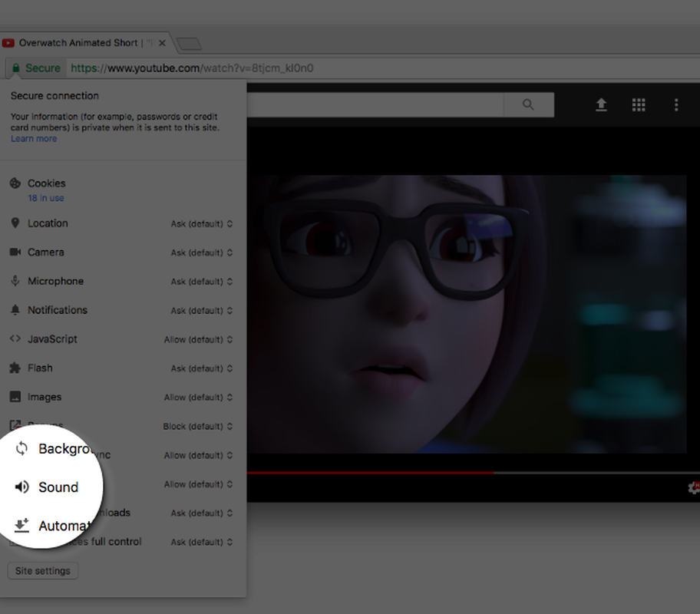Click the Cookies icon in the site panel

(15, 183)
